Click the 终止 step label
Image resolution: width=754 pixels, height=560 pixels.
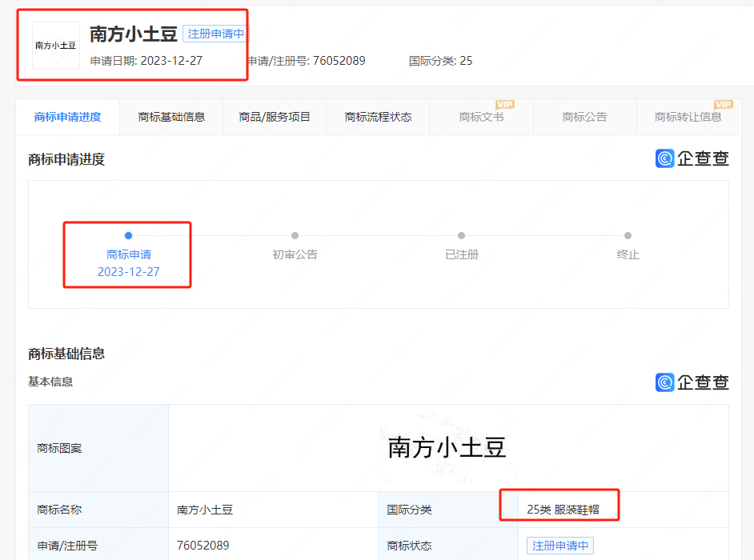pos(628,254)
